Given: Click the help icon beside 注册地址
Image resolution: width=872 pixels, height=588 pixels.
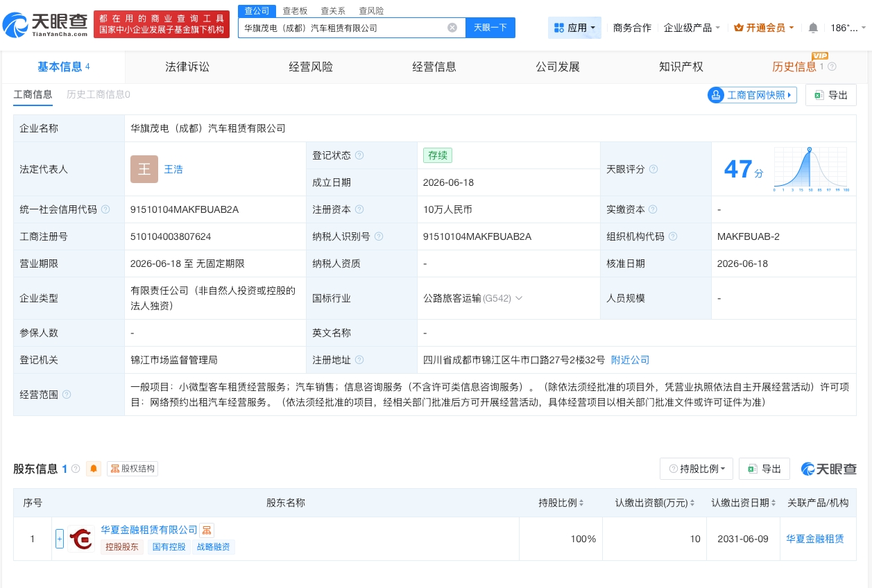Looking at the screenshot, I should 359,360.
